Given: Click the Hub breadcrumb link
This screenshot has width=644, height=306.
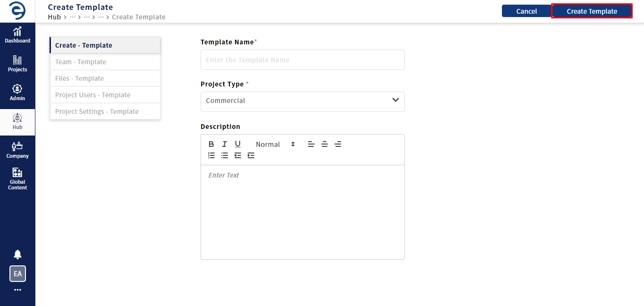Looking at the screenshot, I should click(54, 17).
